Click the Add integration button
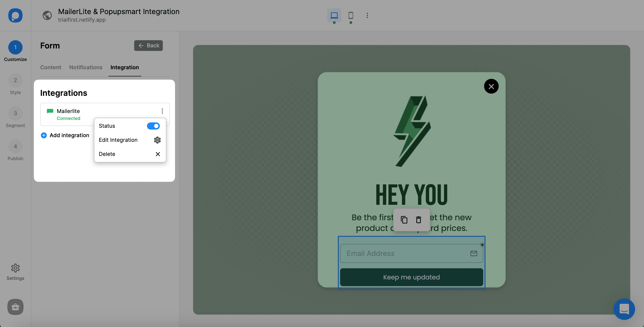The width and height of the screenshot is (644, 327). pos(65,135)
